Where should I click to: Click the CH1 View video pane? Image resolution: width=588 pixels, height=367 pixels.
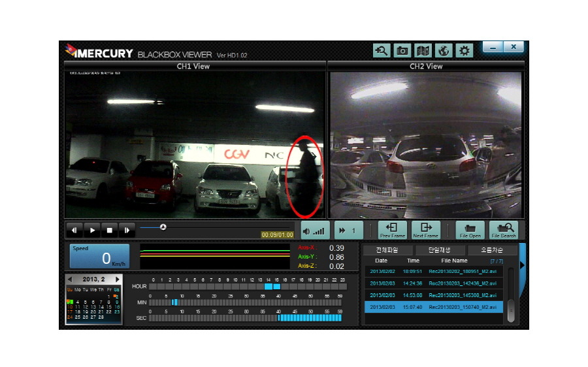click(195, 145)
